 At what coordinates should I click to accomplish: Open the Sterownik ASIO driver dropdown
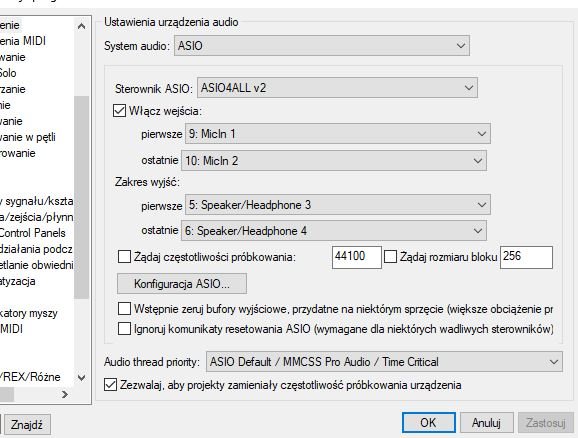click(x=337, y=88)
